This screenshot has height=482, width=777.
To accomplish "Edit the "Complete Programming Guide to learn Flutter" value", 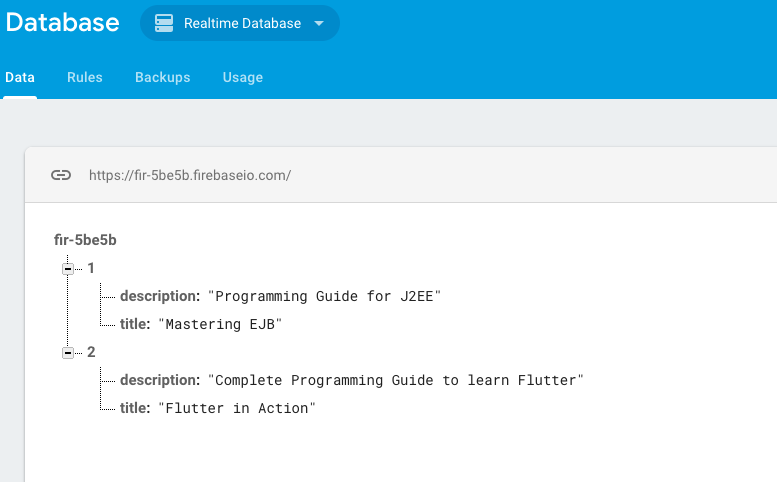I will (395, 380).
